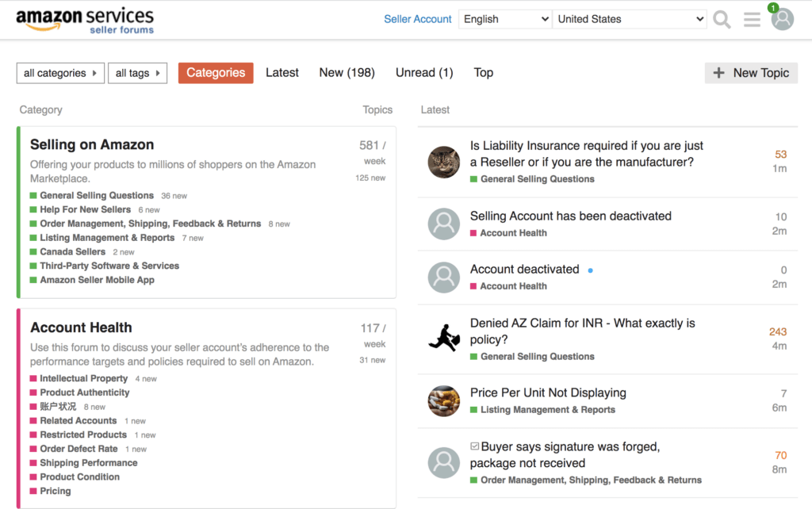Click the plus icon on New Topic
This screenshot has width=812, height=509.
(718, 73)
